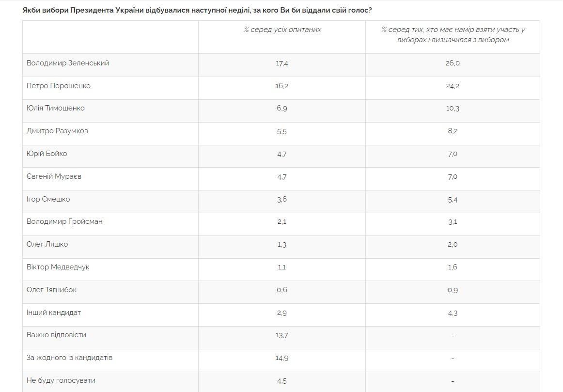Select the Петро Порошенко name cell
563x392 pixels.
(x=59, y=86)
